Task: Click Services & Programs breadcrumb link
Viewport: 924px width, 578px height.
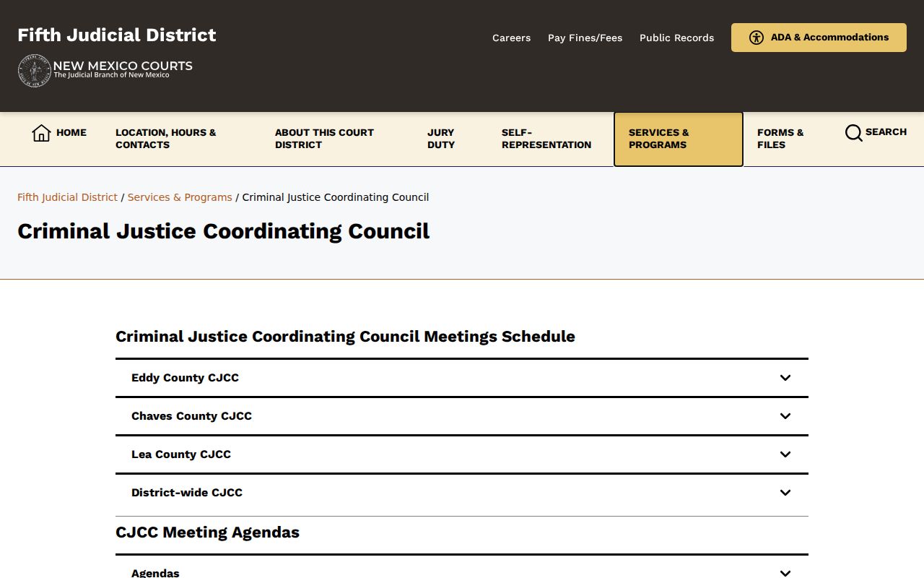Action: [180, 197]
